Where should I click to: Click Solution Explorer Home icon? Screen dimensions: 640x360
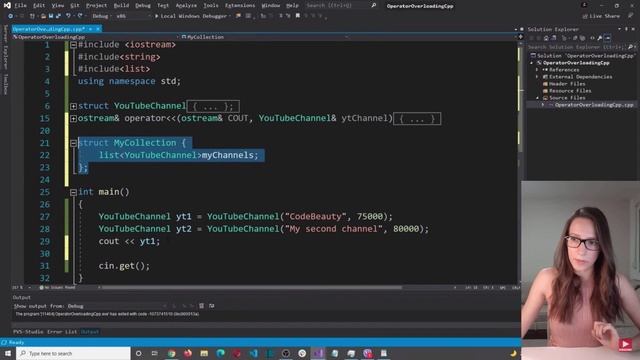(546, 38)
